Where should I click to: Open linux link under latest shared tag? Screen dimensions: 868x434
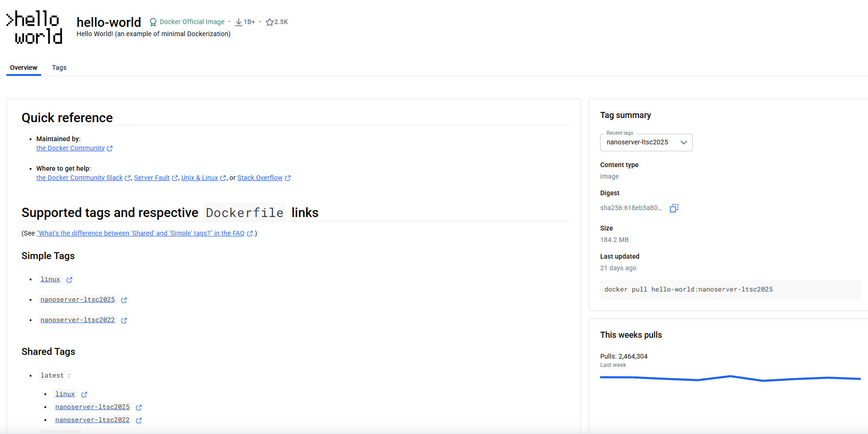[65, 394]
